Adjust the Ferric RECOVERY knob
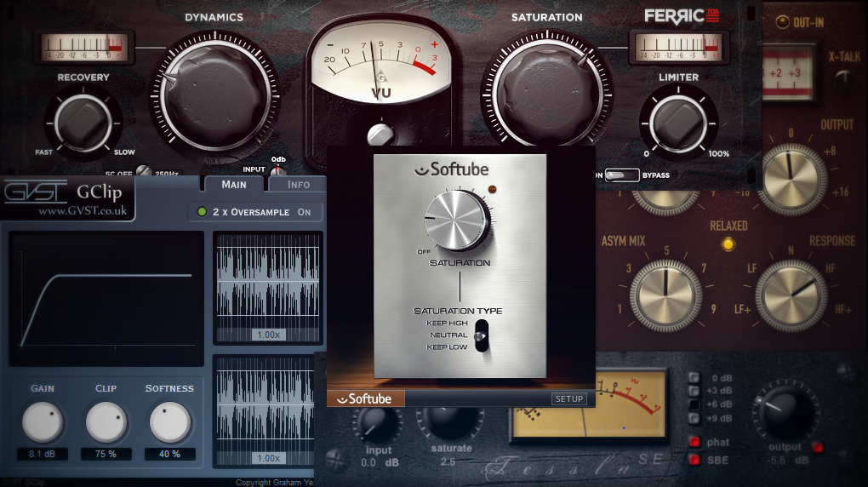 [x=83, y=123]
